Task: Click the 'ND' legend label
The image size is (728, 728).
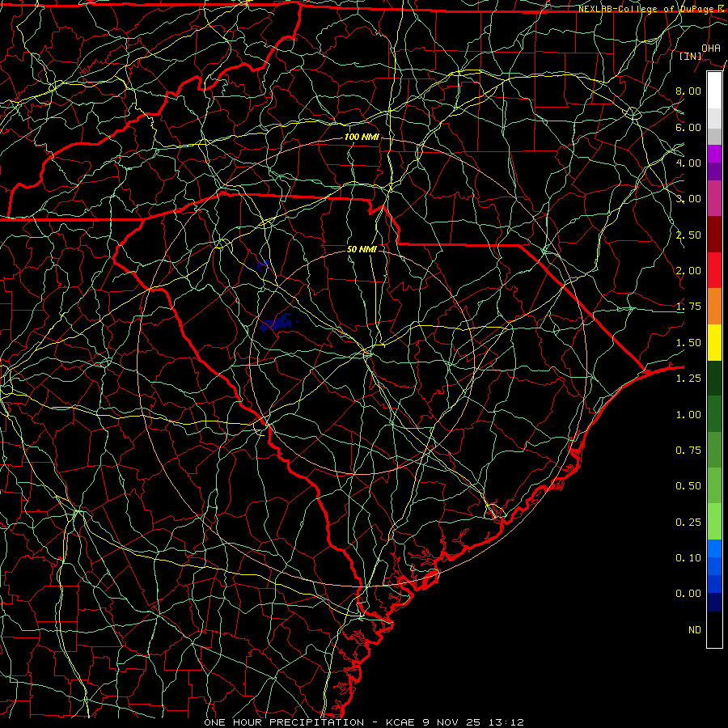Action: click(x=695, y=630)
